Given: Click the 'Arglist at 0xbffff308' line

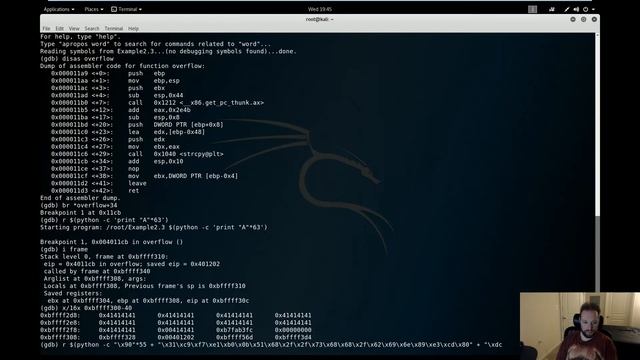Looking at the screenshot, I should (95, 279).
